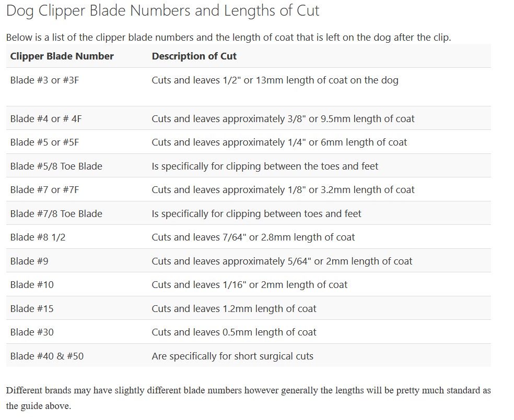514x420 pixels.
Task: Click the 'Blade #8 1/2' row label
Action: (x=38, y=237)
